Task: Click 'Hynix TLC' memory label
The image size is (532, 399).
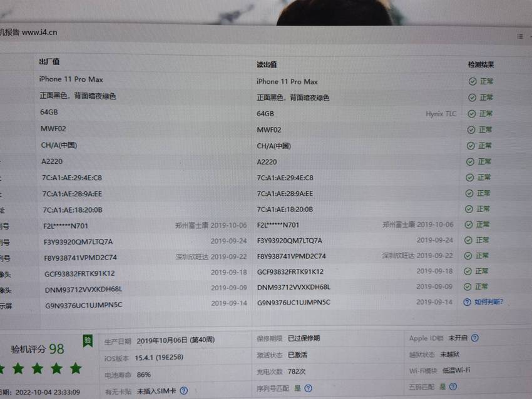Action: pos(441,114)
